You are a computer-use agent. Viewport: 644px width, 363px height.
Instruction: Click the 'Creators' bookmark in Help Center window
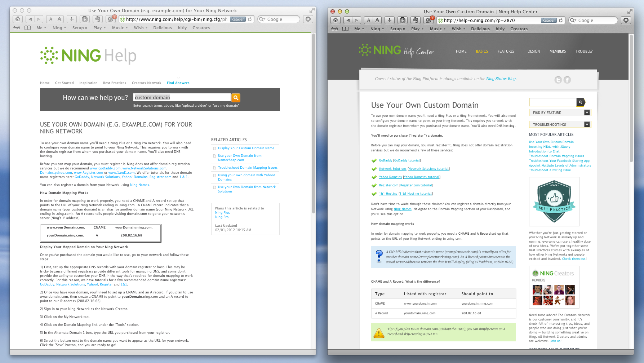point(519,29)
